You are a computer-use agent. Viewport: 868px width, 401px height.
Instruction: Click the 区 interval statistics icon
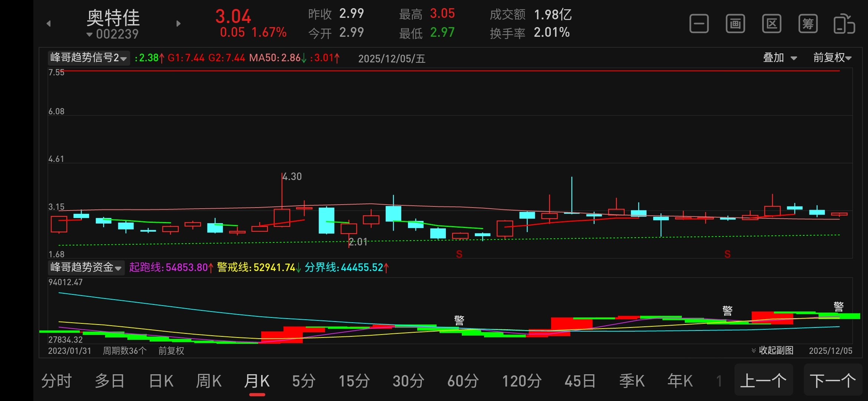[x=772, y=24]
